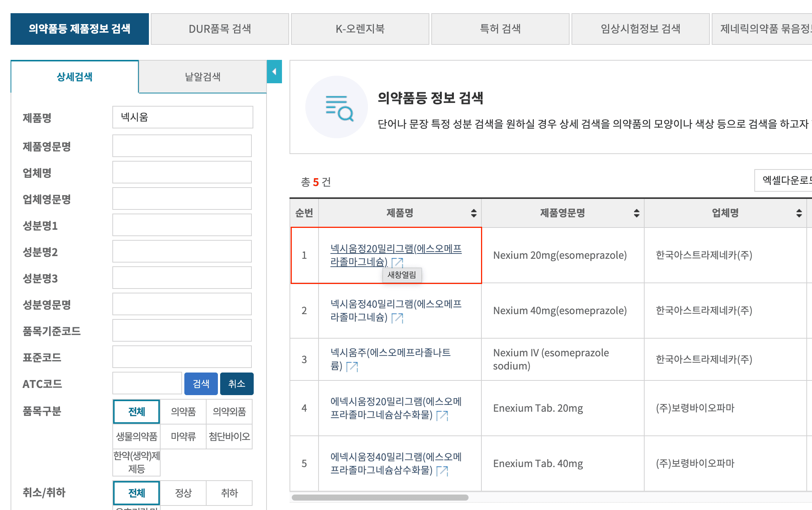Open new-window icon for 넥시움정40밀리그램

pos(397,318)
